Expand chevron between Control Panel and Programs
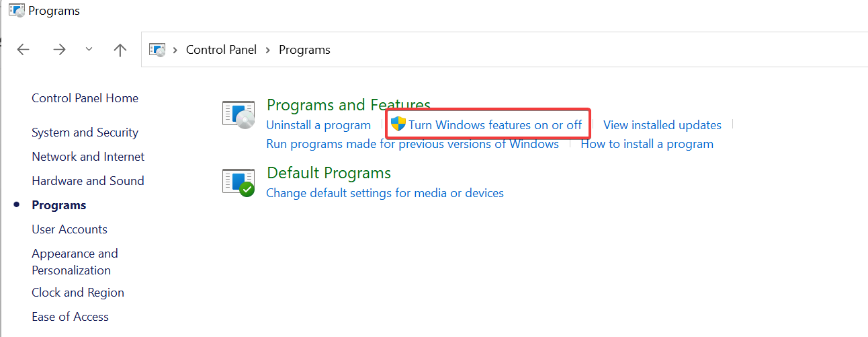The image size is (868, 337). 268,50
